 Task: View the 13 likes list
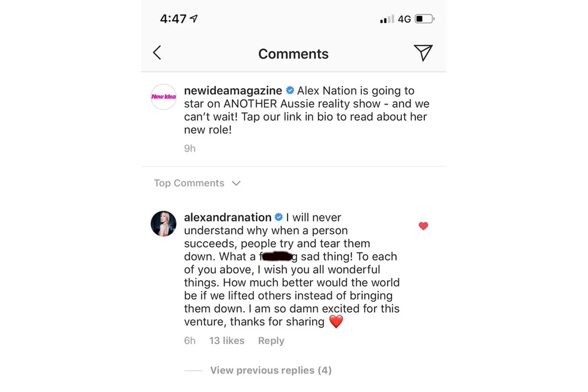[x=227, y=340]
